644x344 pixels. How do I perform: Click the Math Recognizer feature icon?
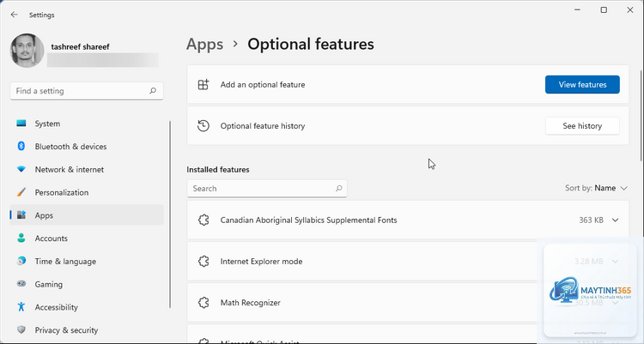pos(204,303)
